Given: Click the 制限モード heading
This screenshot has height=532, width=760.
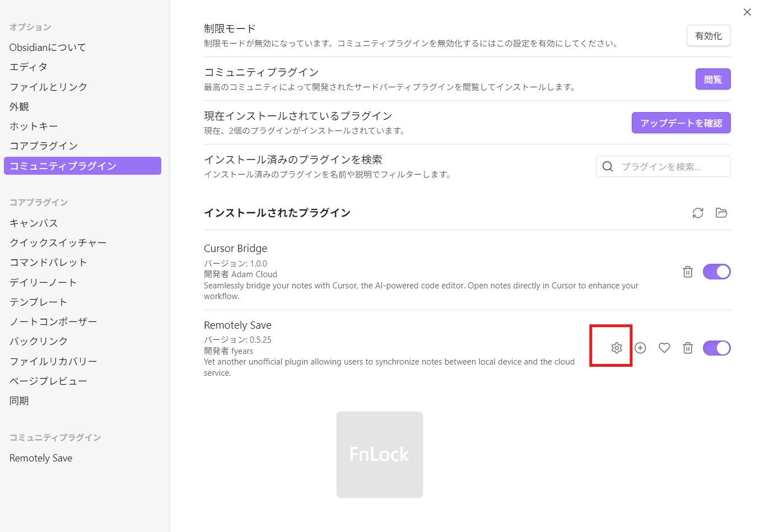Looking at the screenshot, I should point(230,29).
